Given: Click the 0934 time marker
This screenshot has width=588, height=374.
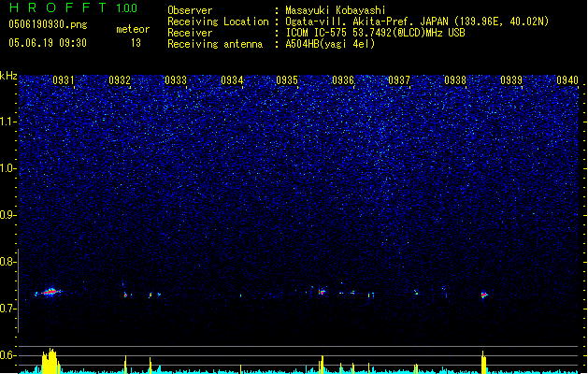Looking at the screenshot, I should (232, 80).
